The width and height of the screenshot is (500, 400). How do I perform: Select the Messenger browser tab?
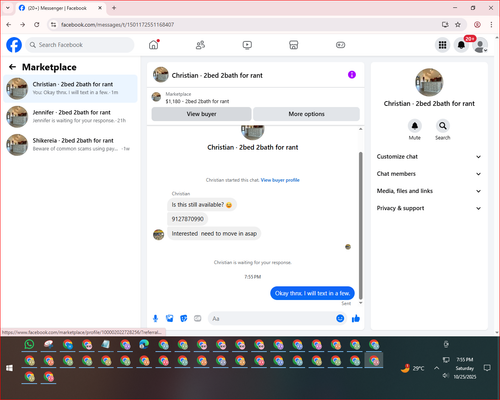[x=60, y=8]
